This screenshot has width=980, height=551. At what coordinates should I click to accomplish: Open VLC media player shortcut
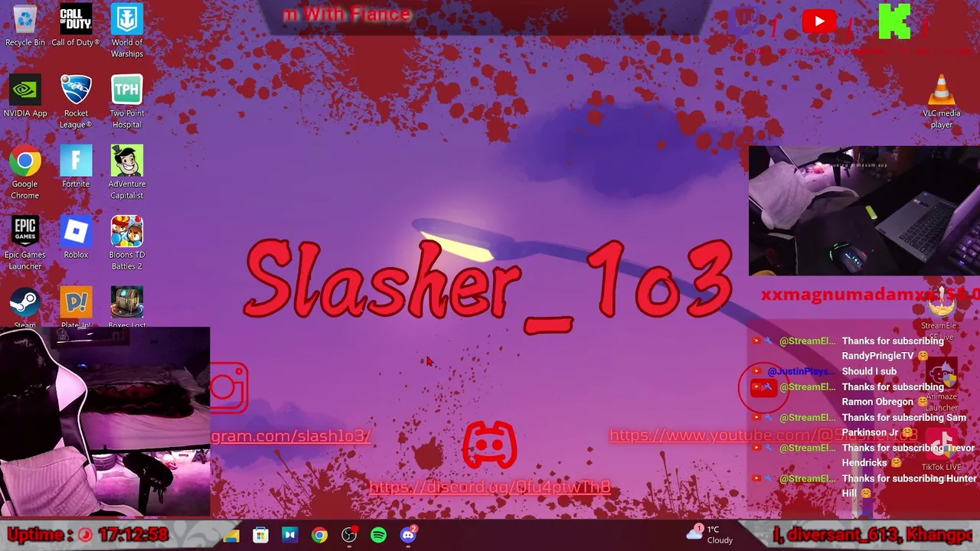point(941,103)
